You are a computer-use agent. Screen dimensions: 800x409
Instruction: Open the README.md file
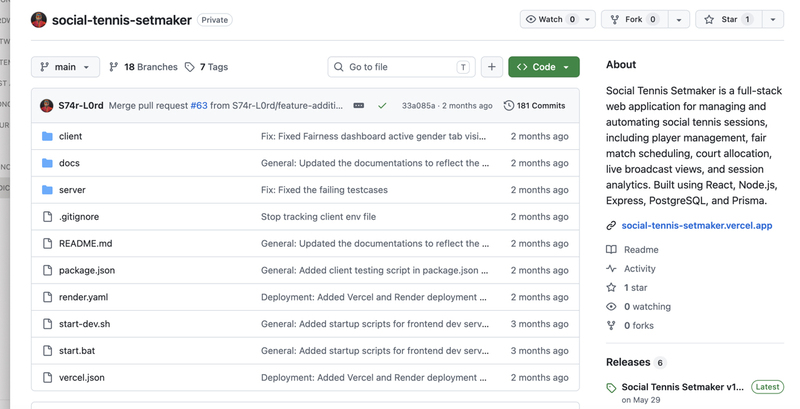coord(85,243)
